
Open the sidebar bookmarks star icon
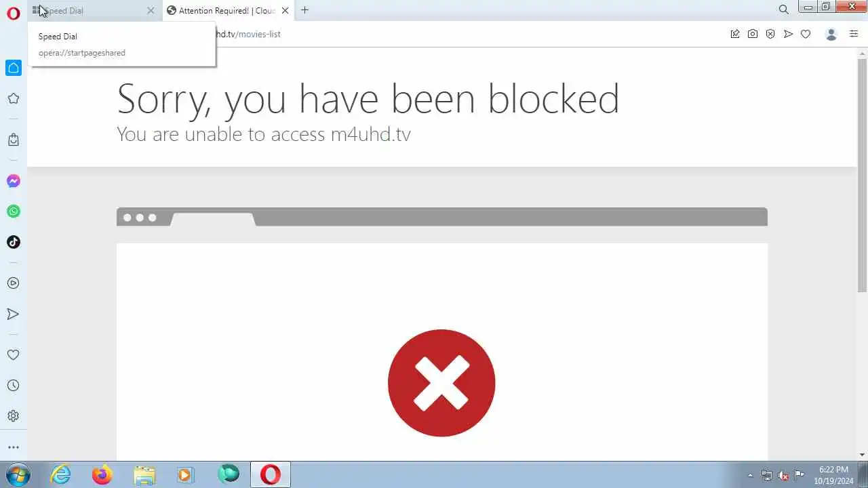(14, 99)
